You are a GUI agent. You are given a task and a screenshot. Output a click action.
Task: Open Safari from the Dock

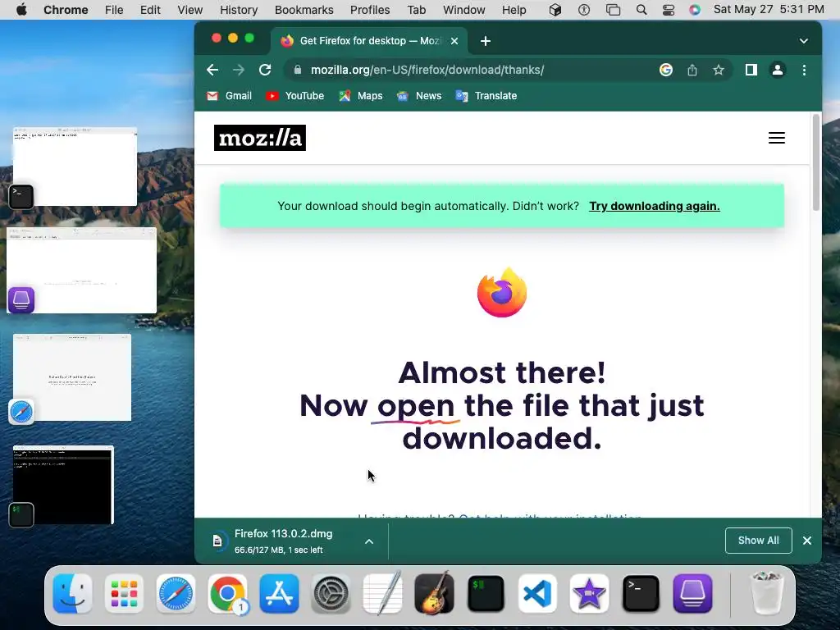[x=176, y=594]
